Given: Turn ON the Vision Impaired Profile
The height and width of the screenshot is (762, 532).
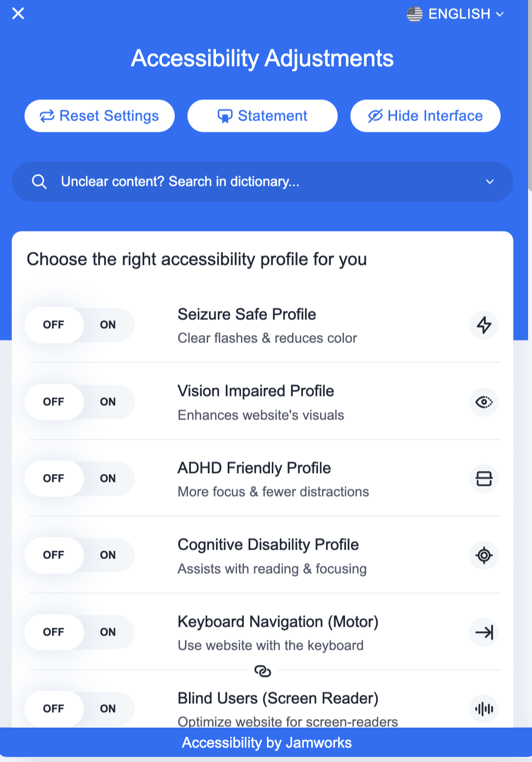Looking at the screenshot, I should point(108,402).
